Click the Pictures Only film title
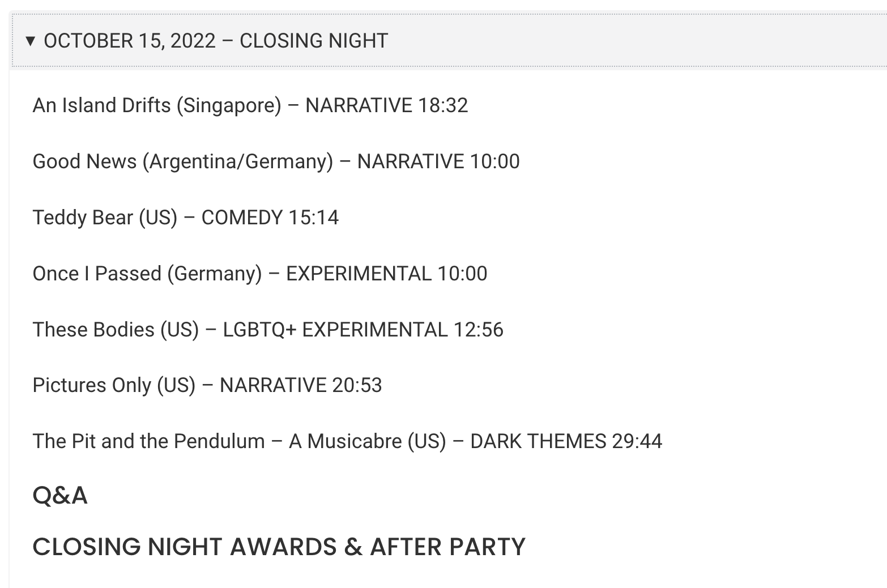The width and height of the screenshot is (887, 588). 91,385
